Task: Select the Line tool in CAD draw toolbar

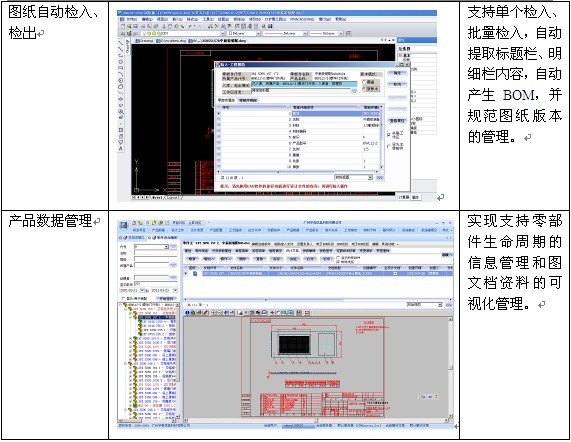Action: (121, 43)
